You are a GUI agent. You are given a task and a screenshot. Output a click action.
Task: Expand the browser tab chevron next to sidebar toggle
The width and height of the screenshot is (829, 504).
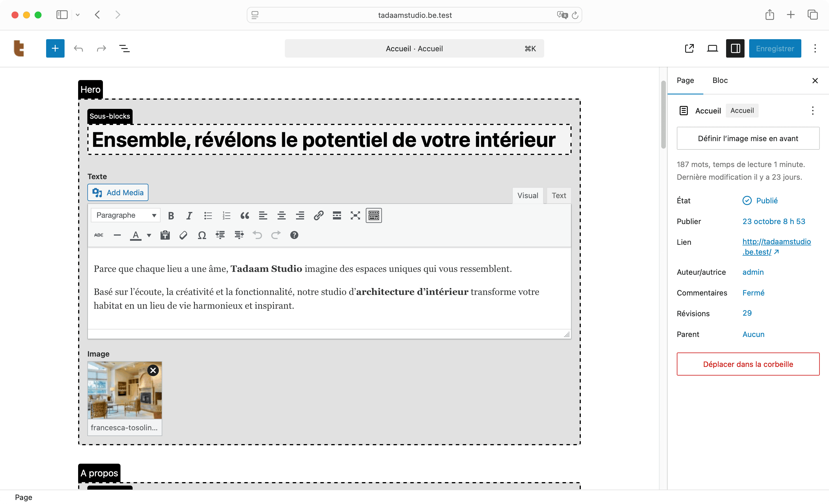[x=78, y=15]
